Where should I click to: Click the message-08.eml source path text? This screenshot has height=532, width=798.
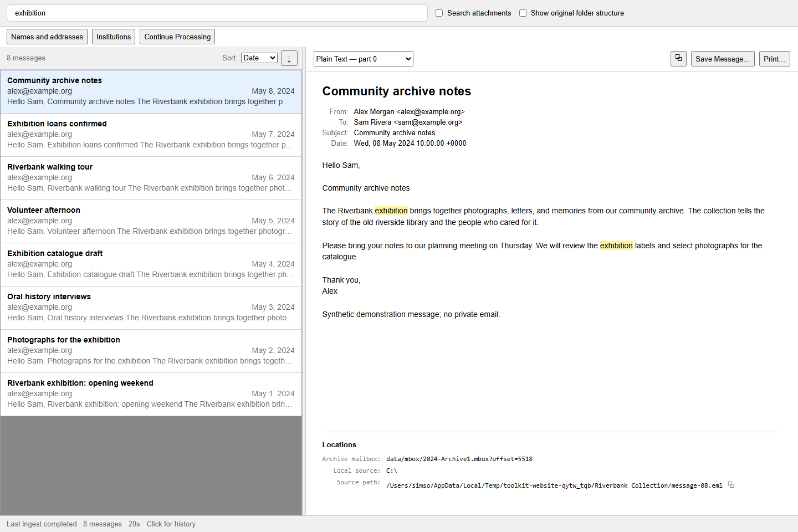pyautogui.click(x=554, y=485)
